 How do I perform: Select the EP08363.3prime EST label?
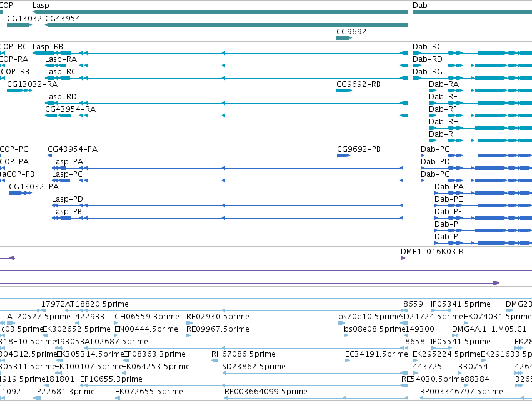point(154,354)
